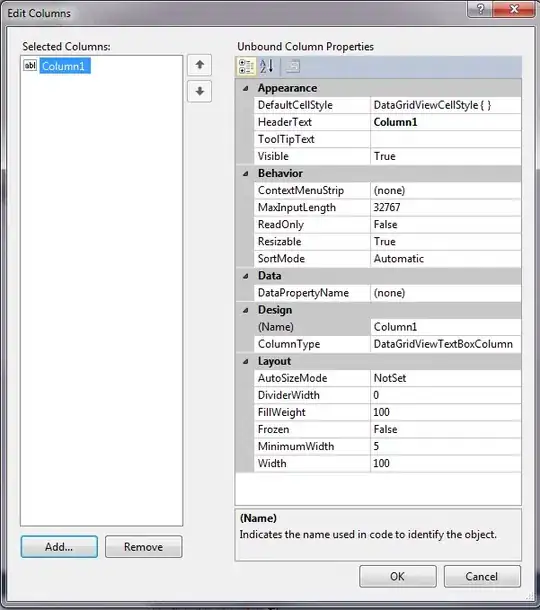Click the textbox column icon beside Column1
Screen dimensions: 540x610
[30, 65]
